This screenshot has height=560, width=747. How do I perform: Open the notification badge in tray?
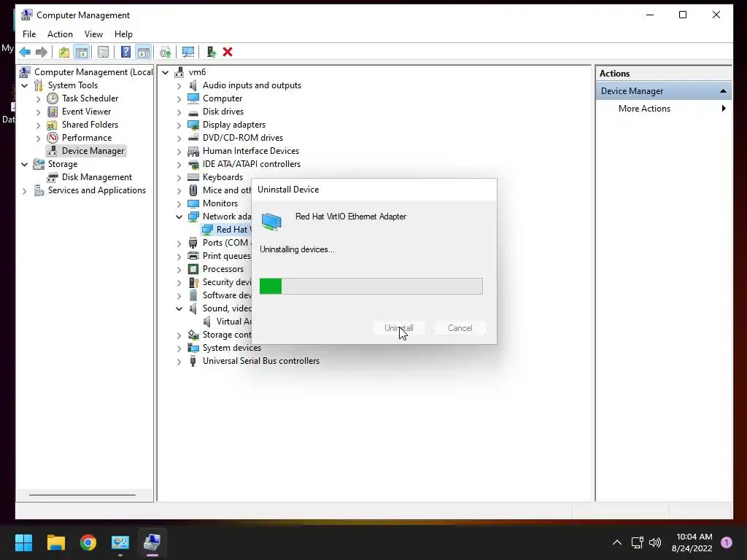tap(727, 542)
